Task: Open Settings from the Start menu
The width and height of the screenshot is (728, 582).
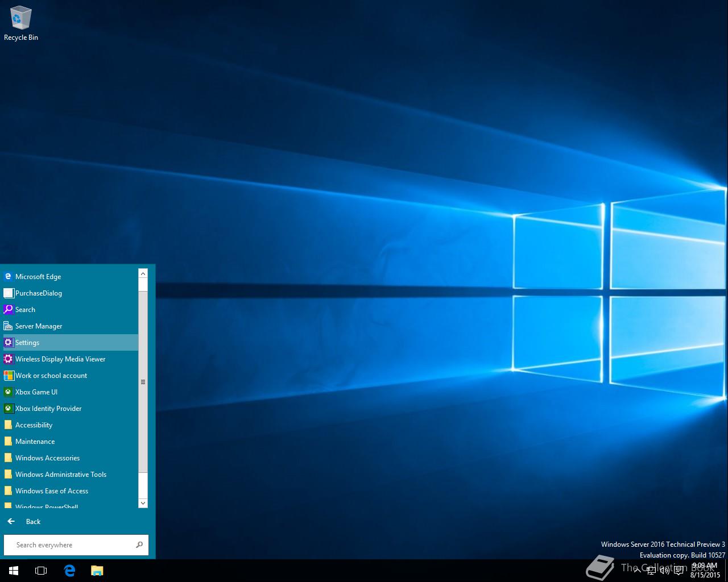Action: tap(71, 342)
